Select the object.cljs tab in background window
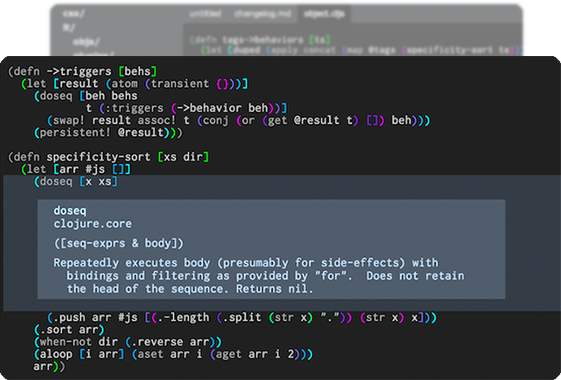Viewport: 561px width, 380px height. [324, 14]
